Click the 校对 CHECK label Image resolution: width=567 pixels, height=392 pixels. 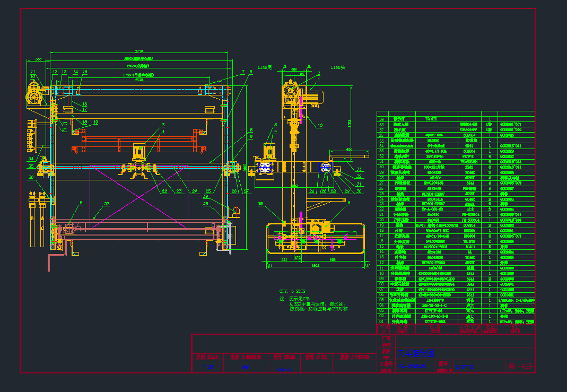click(316, 357)
